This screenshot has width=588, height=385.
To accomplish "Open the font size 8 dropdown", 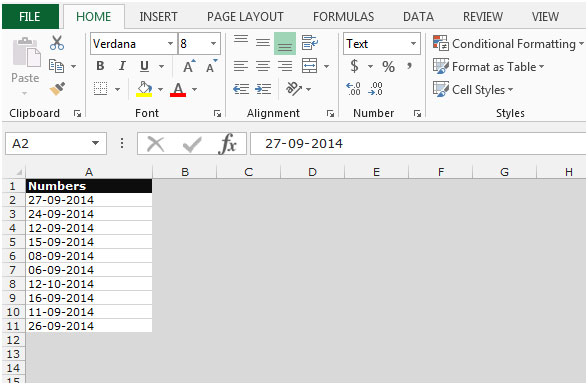I will click(213, 43).
